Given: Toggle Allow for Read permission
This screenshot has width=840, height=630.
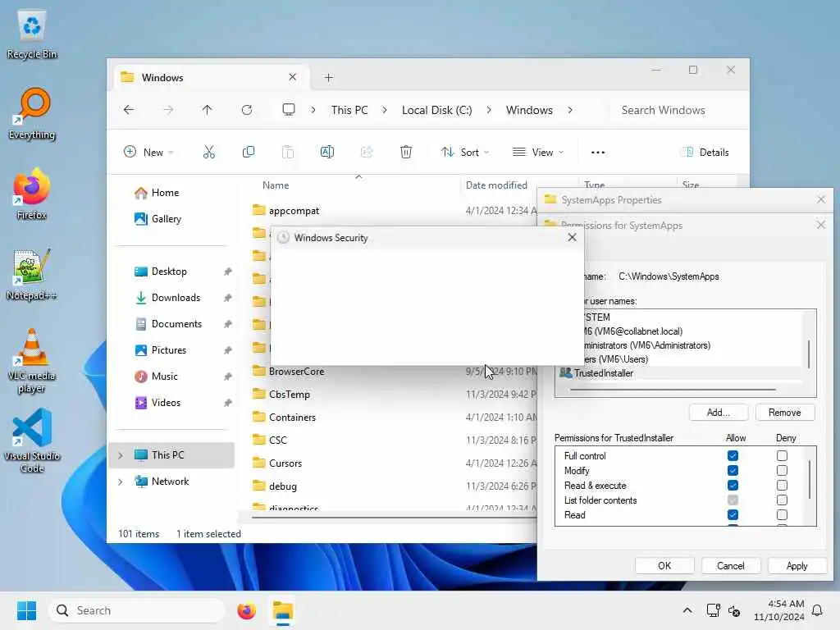Looking at the screenshot, I should 733,515.
